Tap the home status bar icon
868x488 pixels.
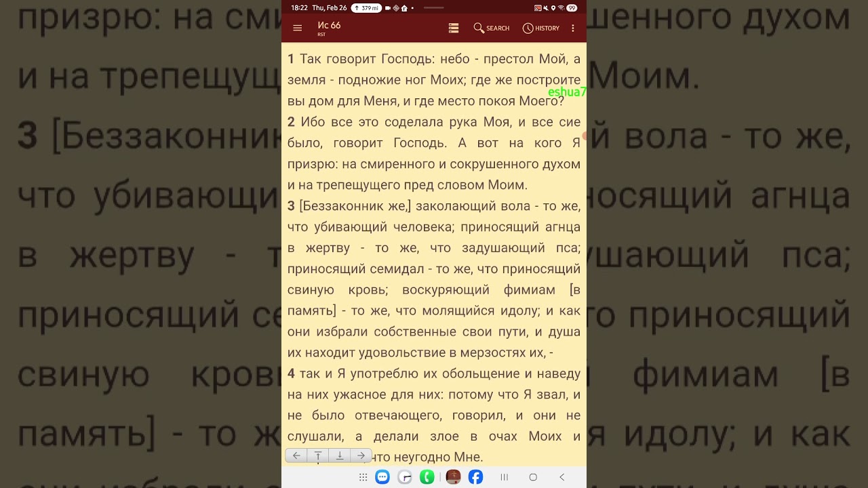404,8
